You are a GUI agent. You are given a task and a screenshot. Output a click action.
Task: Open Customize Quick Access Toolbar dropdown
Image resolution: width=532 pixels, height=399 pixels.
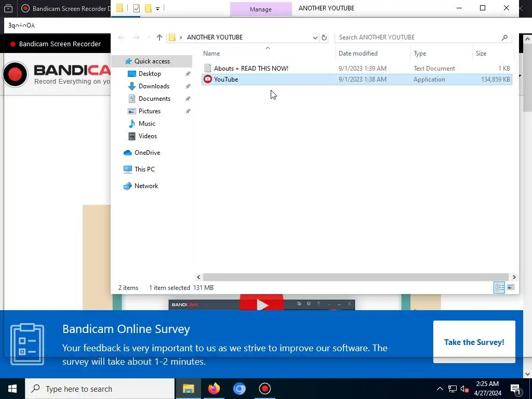click(158, 8)
